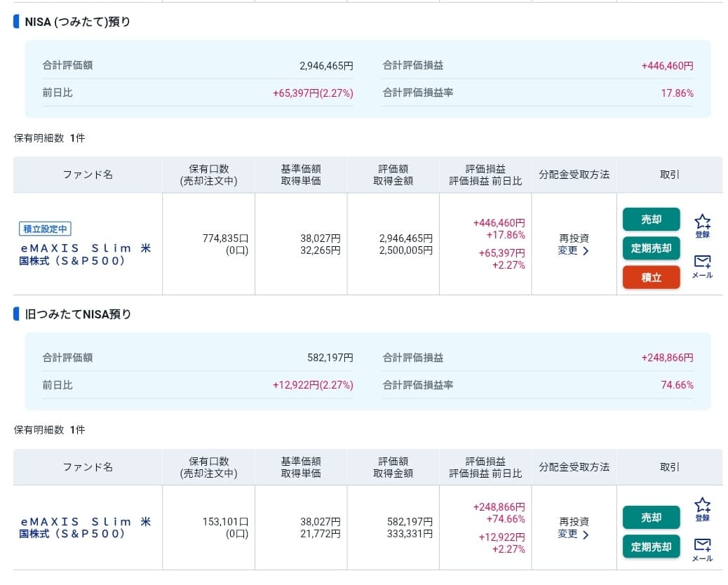Click the ファンド名 column header in the upper table
Viewport: 728px width, 585px height.
tap(88, 175)
